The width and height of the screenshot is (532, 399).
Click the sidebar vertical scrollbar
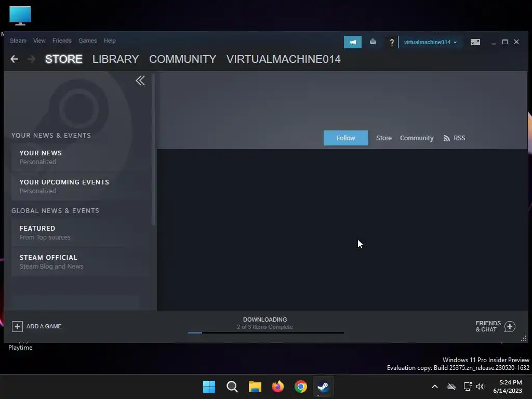[153, 149]
